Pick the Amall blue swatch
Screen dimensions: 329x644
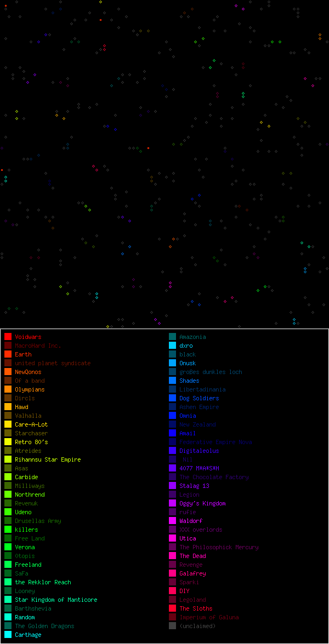point(172,433)
